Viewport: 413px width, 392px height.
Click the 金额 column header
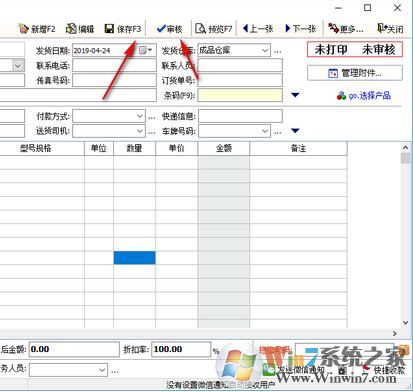pos(224,148)
